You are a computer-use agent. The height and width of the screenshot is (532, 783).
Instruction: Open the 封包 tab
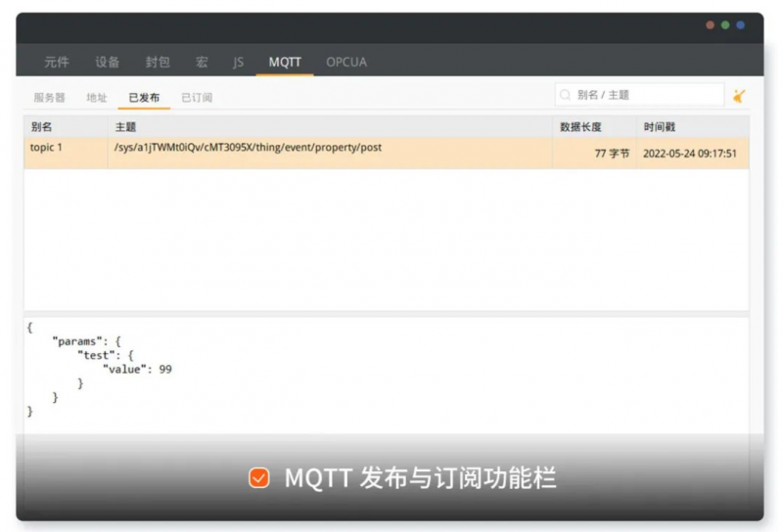pos(158,62)
